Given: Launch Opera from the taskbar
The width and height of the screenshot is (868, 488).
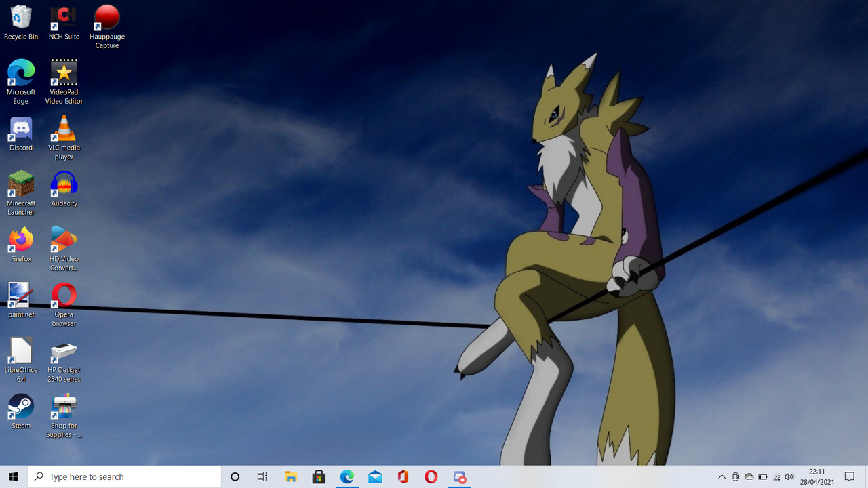Looking at the screenshot, I should pos(431,476).
